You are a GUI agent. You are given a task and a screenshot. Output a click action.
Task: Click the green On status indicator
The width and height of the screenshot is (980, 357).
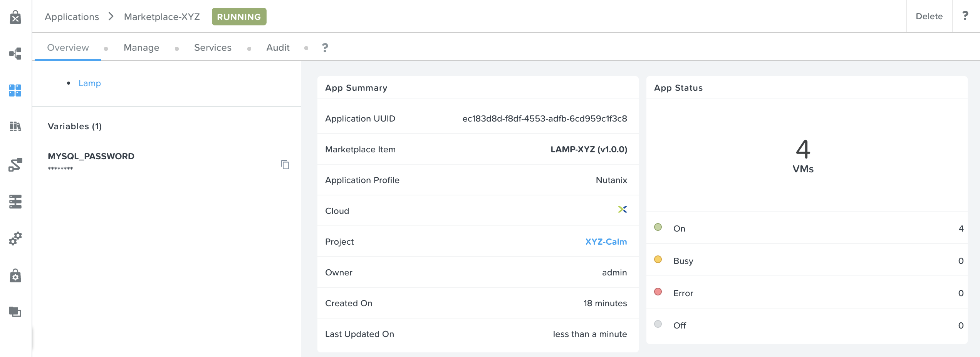tap(658, 227)
